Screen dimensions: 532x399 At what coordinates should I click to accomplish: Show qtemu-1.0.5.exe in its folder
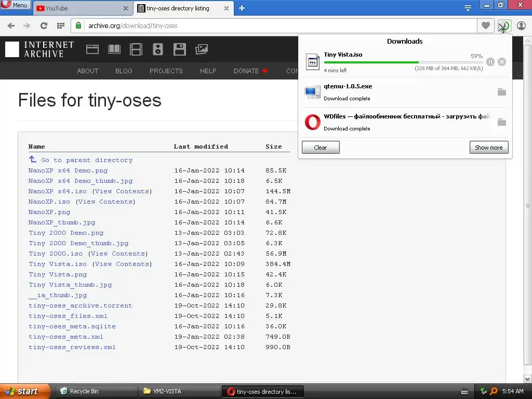click(x=502, y=92)
